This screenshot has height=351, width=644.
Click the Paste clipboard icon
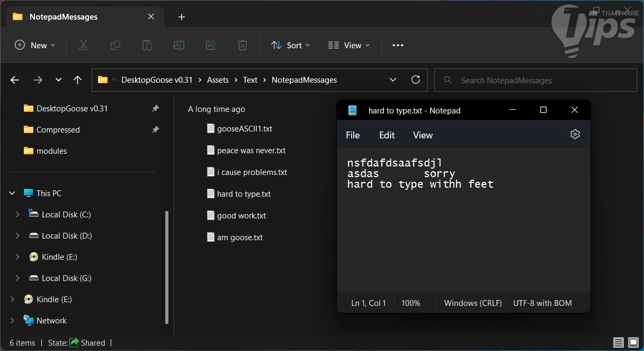[x=147, y=45]
